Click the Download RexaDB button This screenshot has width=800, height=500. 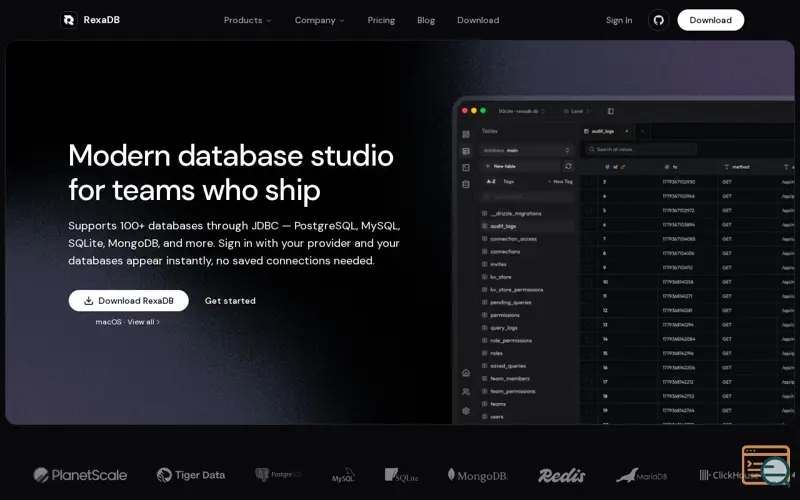tap(129, 301)
